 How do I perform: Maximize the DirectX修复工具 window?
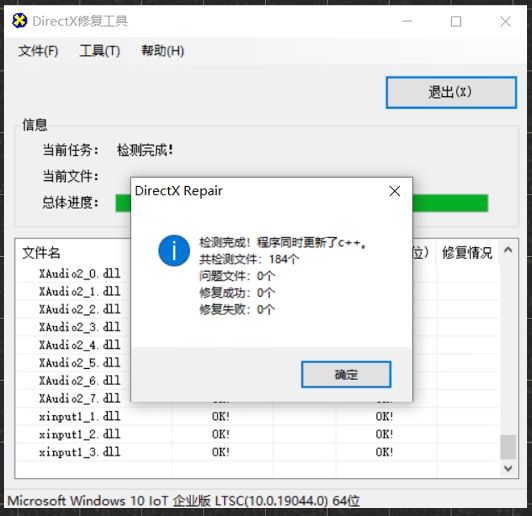pyautogui.click(x=456, y=21)
